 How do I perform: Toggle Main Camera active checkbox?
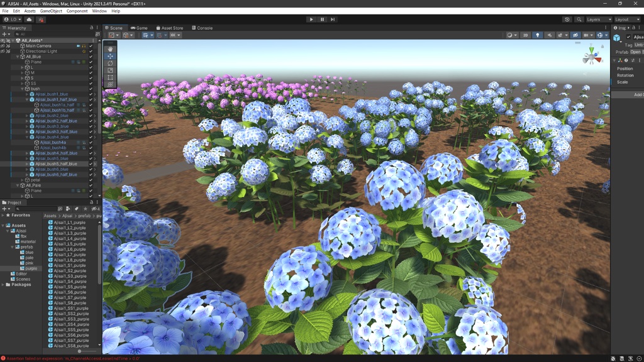coord(91,46)
